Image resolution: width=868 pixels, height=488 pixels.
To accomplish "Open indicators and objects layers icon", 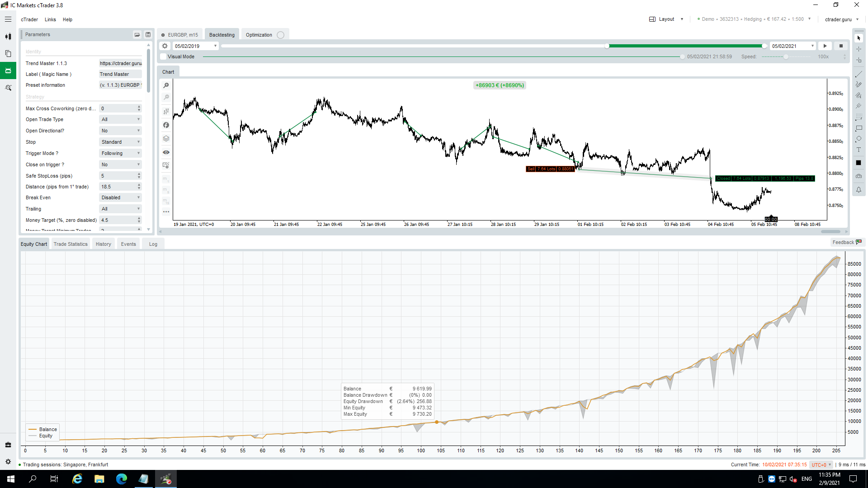I will point(166,139).
